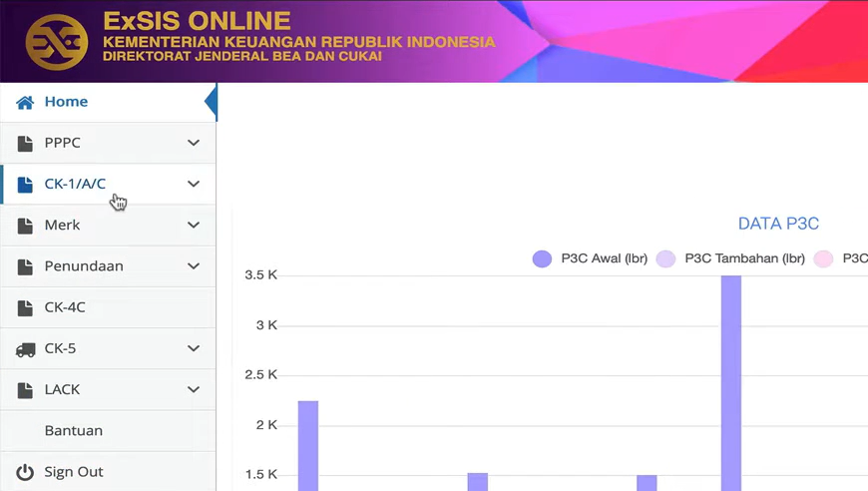Expand the LACK menu chevron
Viewport: 868px width, 491px height.
pyautogui.click(x=194, y=389)
